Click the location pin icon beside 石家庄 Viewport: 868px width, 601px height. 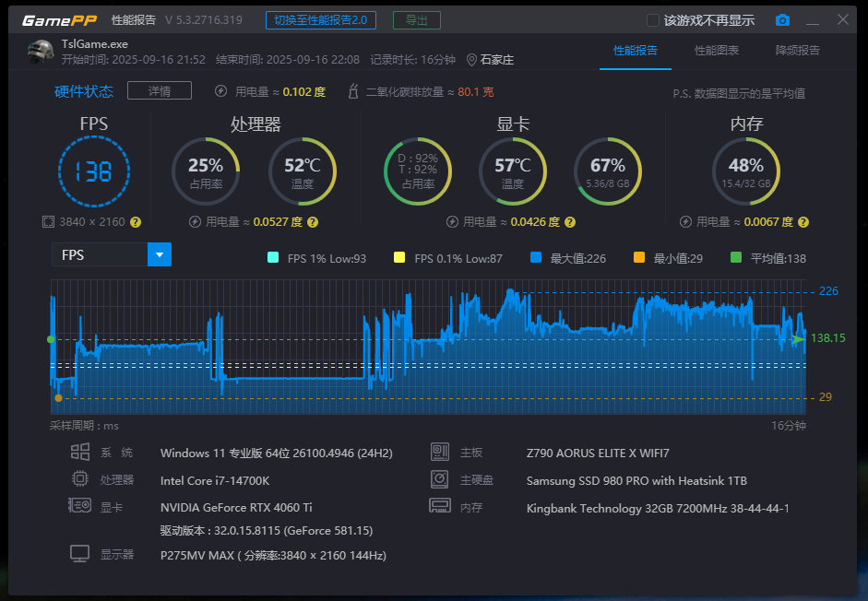point(471,60)
